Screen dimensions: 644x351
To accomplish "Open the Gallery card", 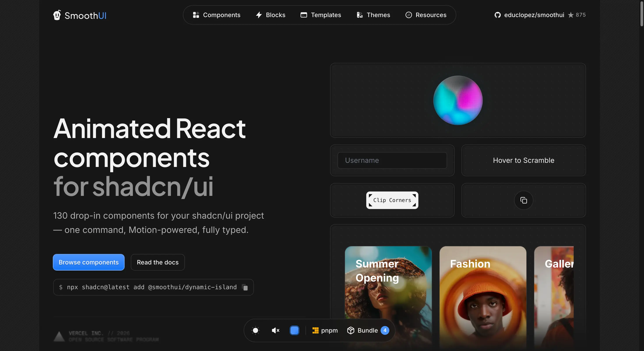I will 554,298.
